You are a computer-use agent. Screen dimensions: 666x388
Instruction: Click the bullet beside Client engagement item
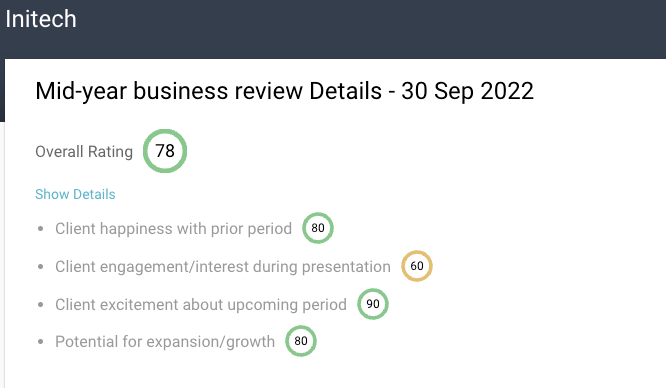pyautogui.click(x=41, y=267)
